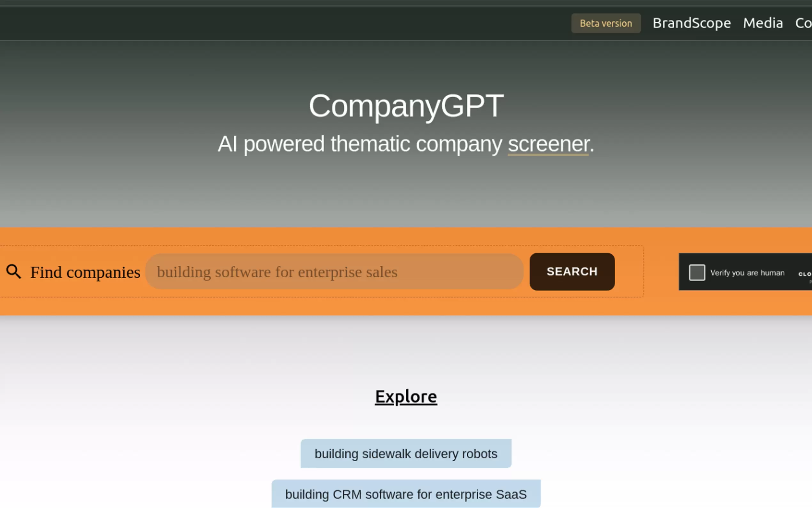812x508 pixels.
Task: Select building sidewalk delivery robots suggestion
Action: coord(406,454)
